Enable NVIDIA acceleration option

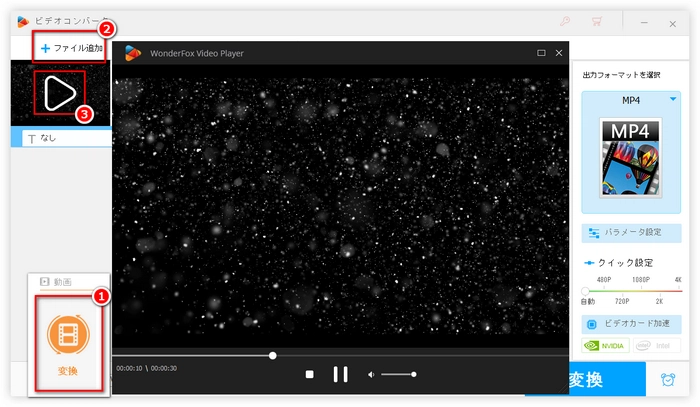(x=605, y=346)
